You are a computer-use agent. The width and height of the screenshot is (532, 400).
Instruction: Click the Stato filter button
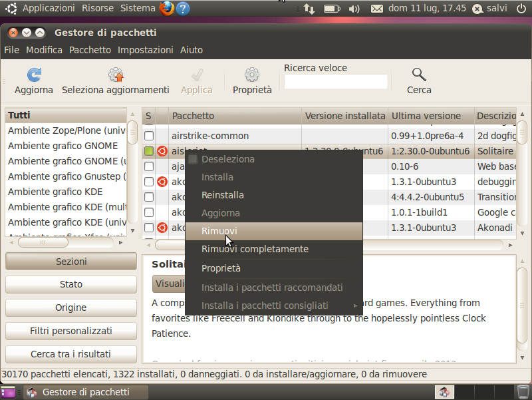pos(71,284)
